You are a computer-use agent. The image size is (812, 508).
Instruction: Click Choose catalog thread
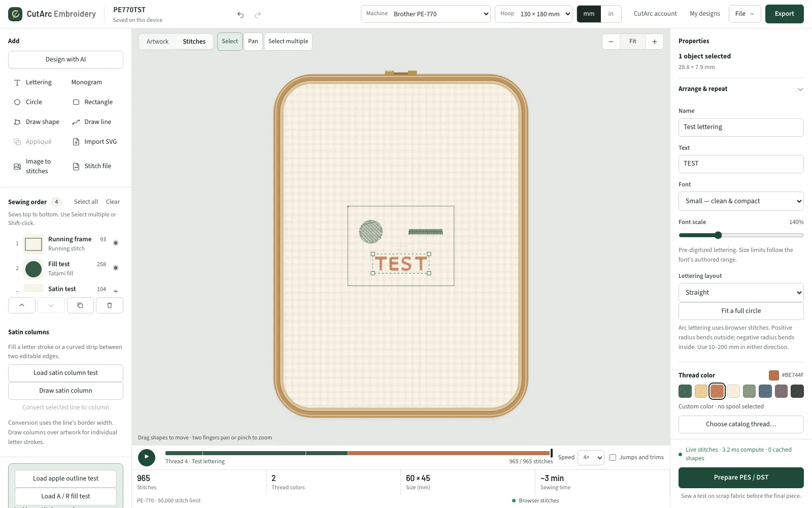(741, 424)
